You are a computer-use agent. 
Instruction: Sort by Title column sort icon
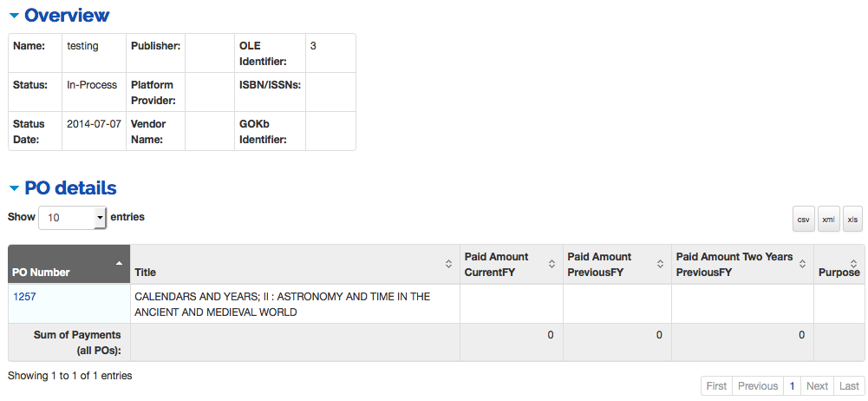pos(449,264)
